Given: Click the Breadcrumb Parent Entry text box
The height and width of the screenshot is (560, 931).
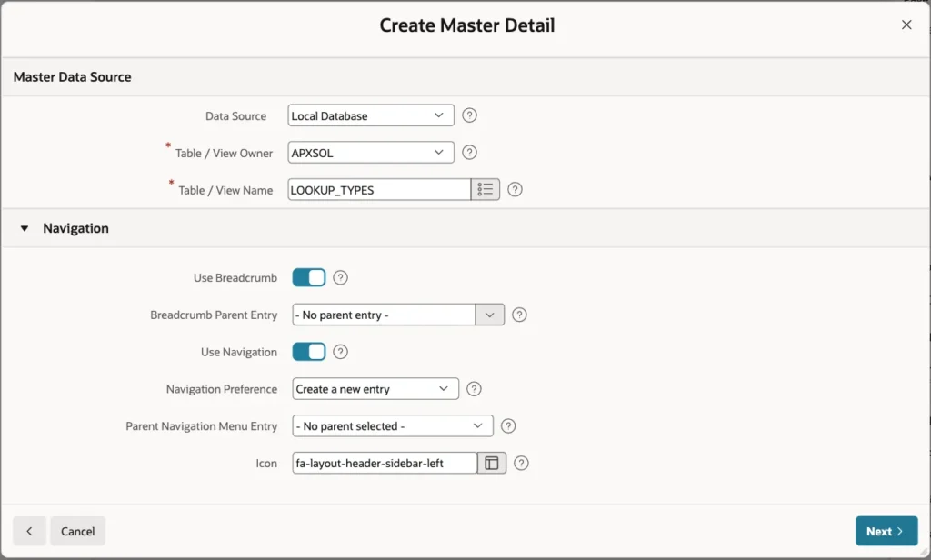Looking at the screenshot, I should tap(385, 315).
